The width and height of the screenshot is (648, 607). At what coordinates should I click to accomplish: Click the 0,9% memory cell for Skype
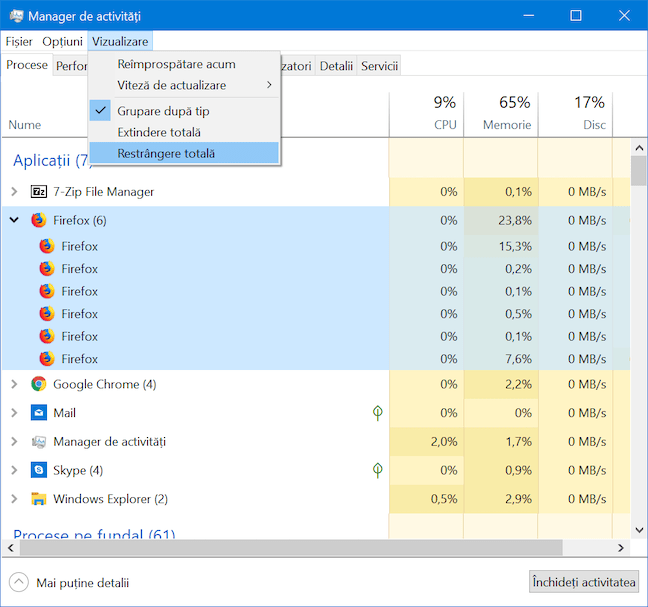coord(501,470)
